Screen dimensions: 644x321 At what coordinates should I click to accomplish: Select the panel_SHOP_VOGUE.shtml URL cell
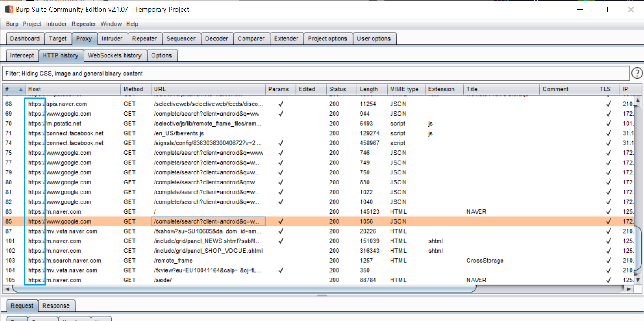pos(208,251)
